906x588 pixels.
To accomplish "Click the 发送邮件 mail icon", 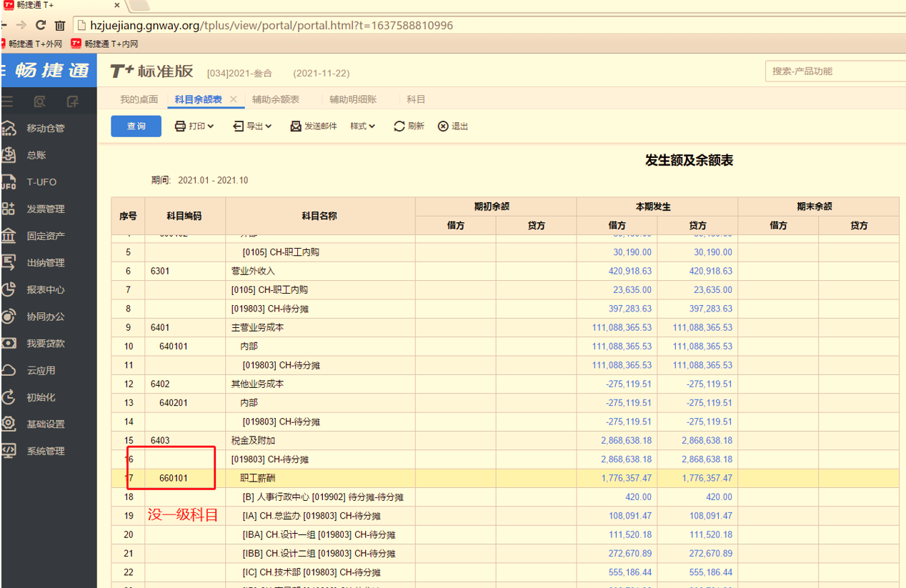I will [x=296, y=126].
